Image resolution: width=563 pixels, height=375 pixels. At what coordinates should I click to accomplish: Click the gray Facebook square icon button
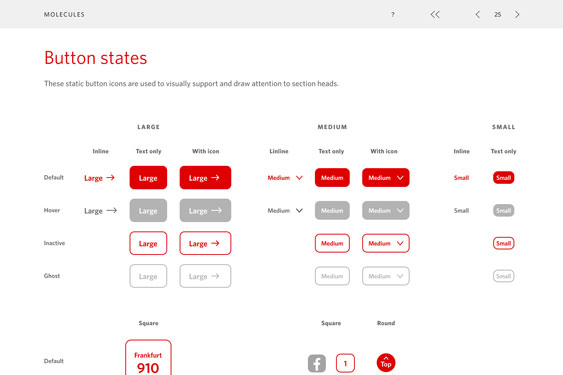(x=317, y=363)
